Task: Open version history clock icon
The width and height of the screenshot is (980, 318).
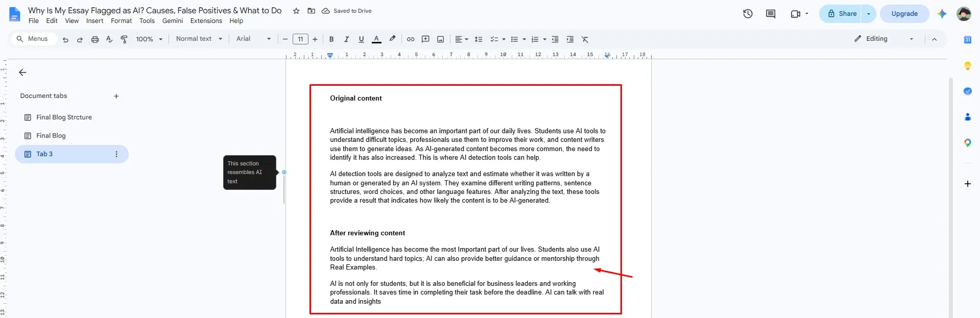Action: (x=748, y=14)
